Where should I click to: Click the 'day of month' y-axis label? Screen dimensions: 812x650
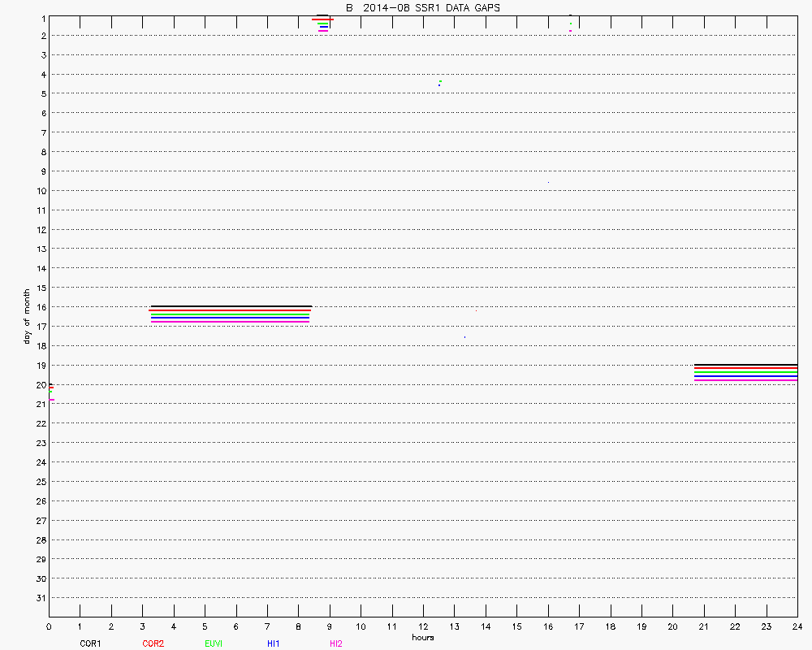[x=27, y=316]
